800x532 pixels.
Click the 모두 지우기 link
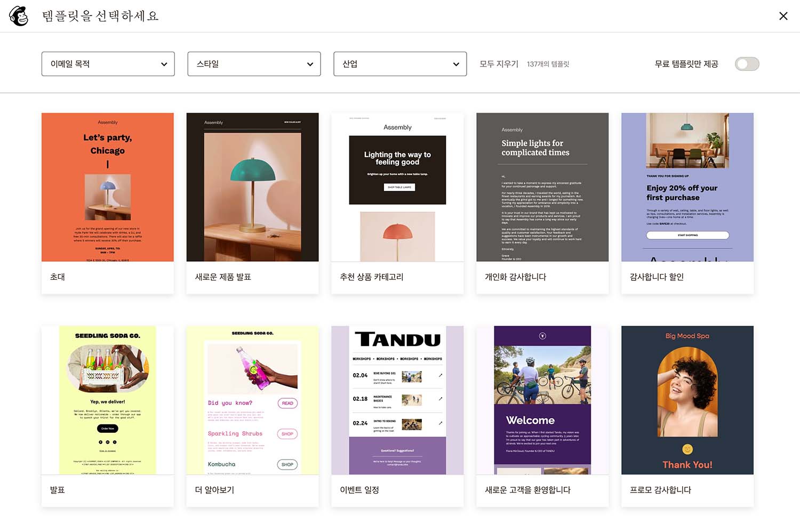click(499, 64)
